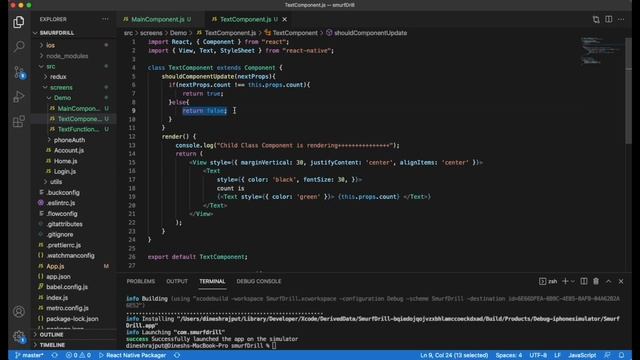
Task: Expand the redux folder
Action: (x=58, y=77)
